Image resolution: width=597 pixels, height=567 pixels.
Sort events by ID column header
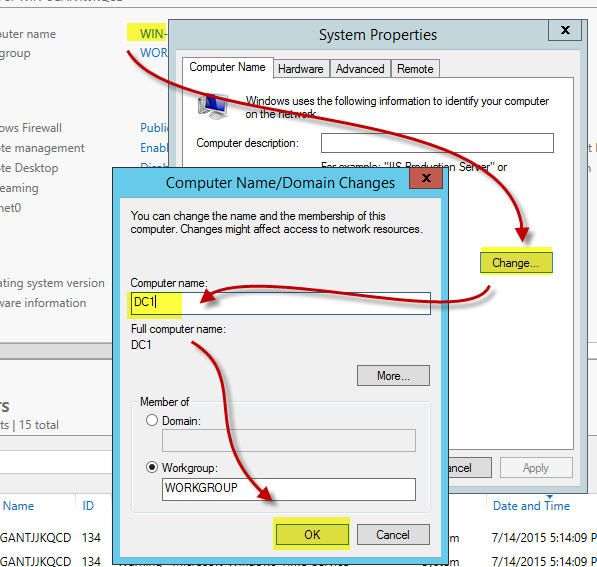[x=88, y=506]
